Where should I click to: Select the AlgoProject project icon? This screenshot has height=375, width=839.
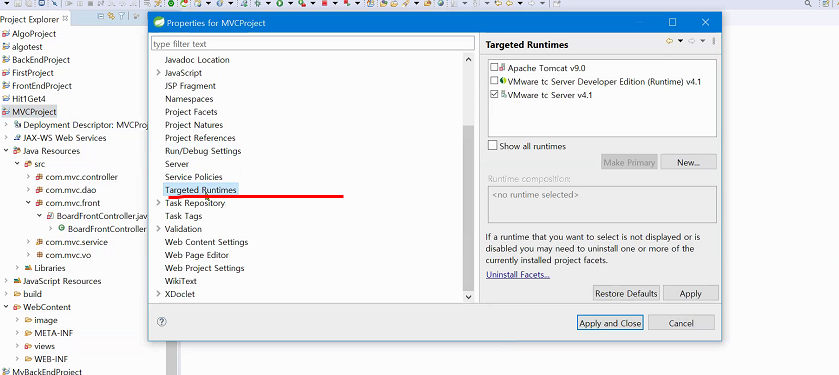6,34
